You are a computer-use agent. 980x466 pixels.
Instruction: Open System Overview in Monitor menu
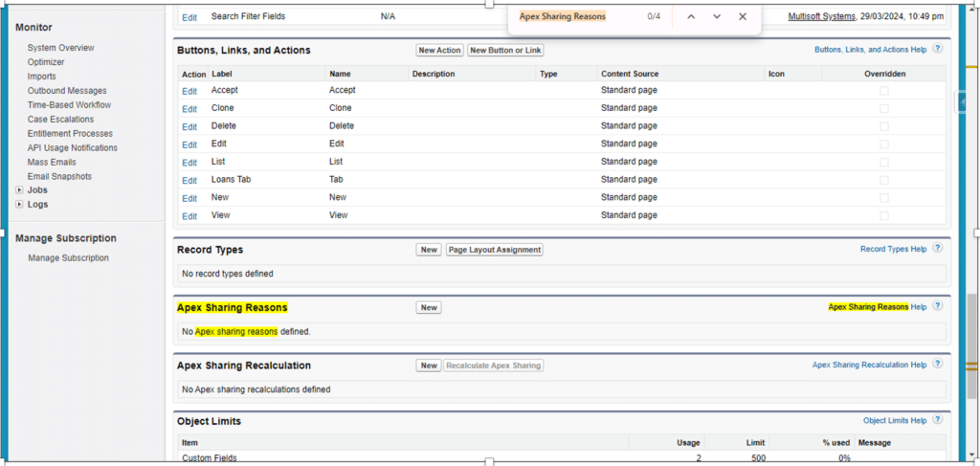coord(60,48)
